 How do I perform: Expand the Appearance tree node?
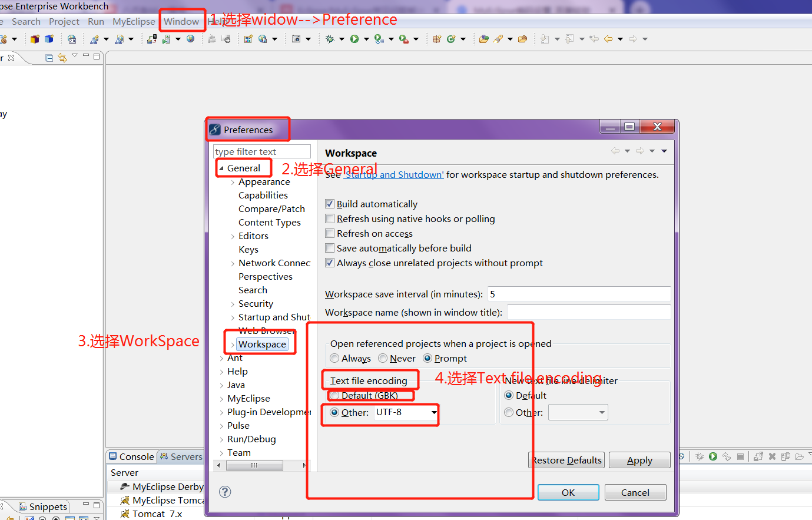(x=233, y=182)
